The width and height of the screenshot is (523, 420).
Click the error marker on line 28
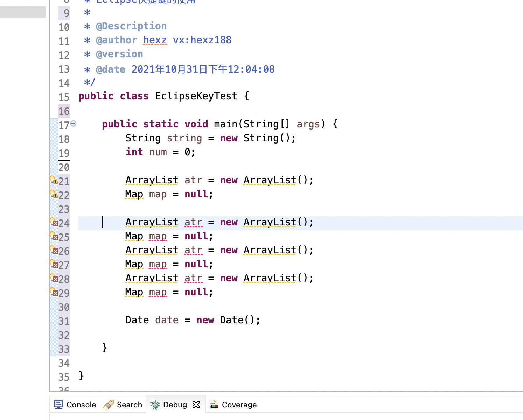coord(54,278)
